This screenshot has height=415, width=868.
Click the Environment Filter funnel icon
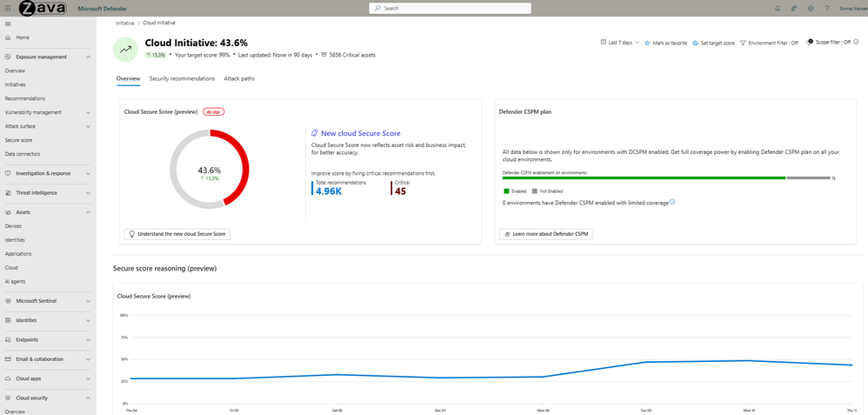[743, 43]
